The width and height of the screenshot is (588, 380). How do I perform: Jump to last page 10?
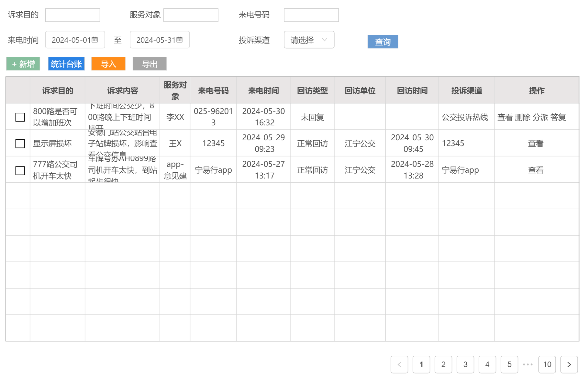click(547, 364)
